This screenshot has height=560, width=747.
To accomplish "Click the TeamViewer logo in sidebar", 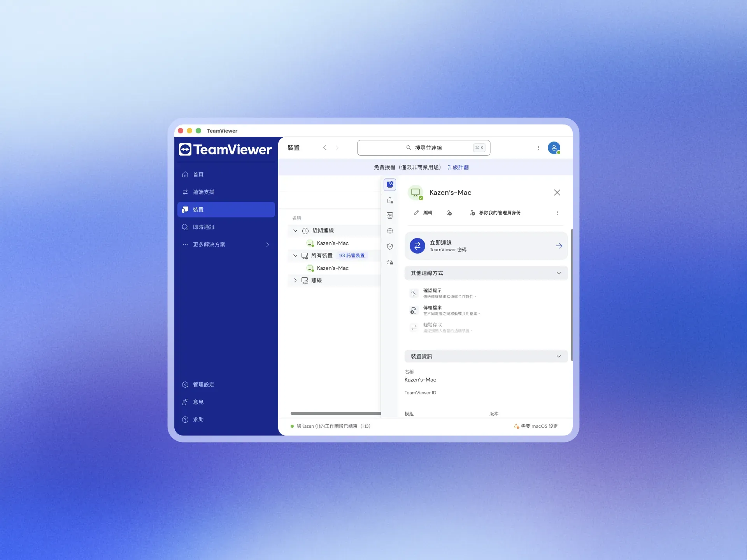I will click(x=225, y=150).
